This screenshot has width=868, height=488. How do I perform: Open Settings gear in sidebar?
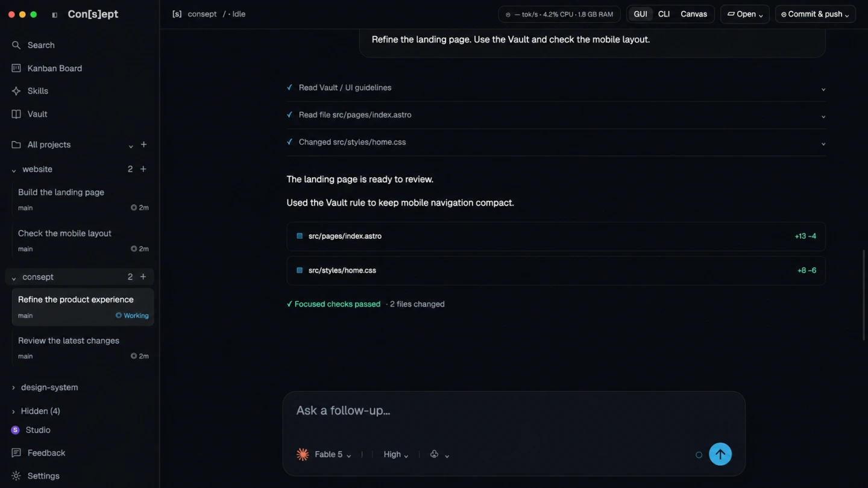(x=16, y=476)
